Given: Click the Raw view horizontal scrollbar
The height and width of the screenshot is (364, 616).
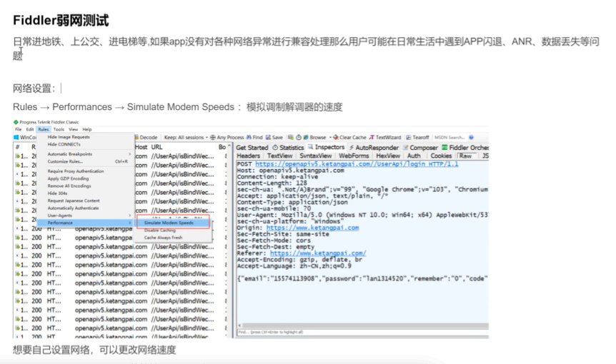Looking at the screenshot, I should (x=362, y=325).
